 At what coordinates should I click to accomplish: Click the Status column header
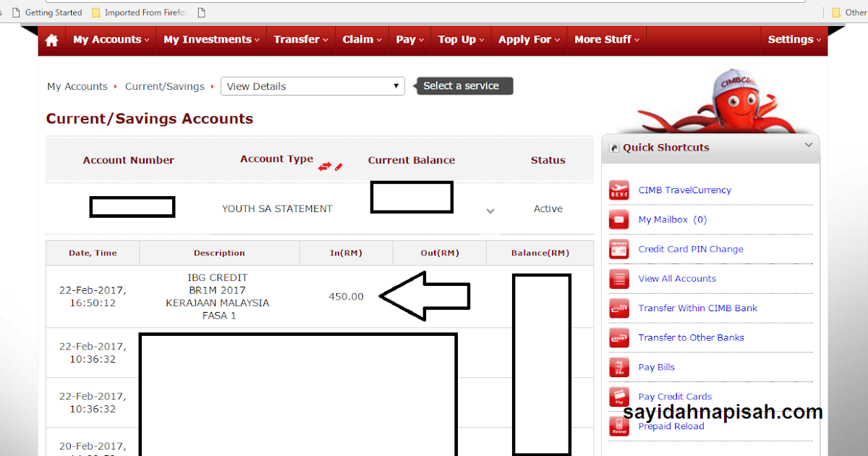pos(548,160)
